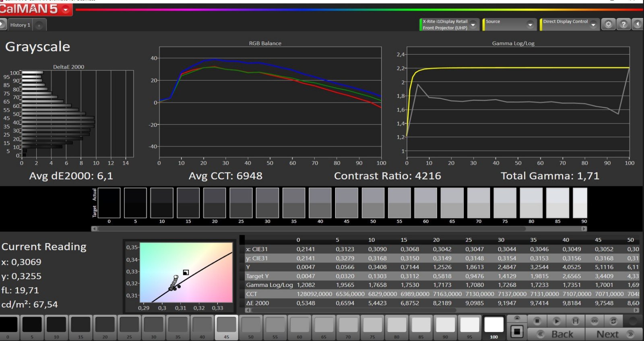Expand the Direct Display Control dropdown
Screen dimensions: 644x341
(593, 25)
